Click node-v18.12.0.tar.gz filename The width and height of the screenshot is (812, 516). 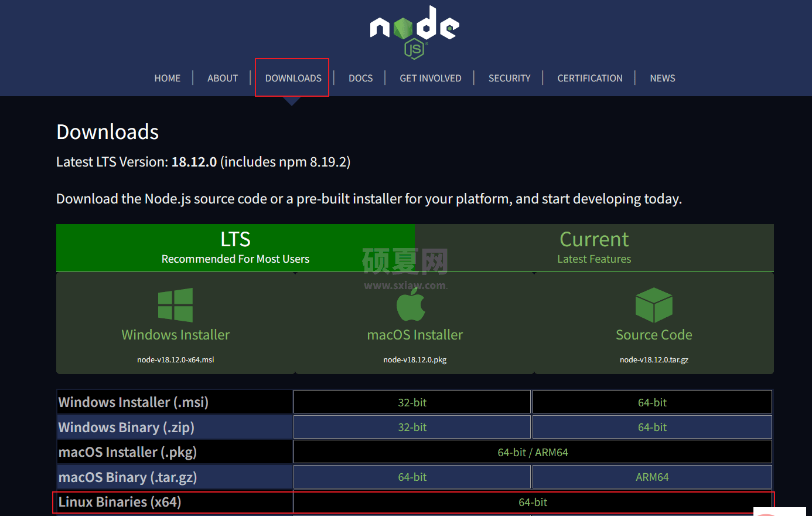click(654, 359)
